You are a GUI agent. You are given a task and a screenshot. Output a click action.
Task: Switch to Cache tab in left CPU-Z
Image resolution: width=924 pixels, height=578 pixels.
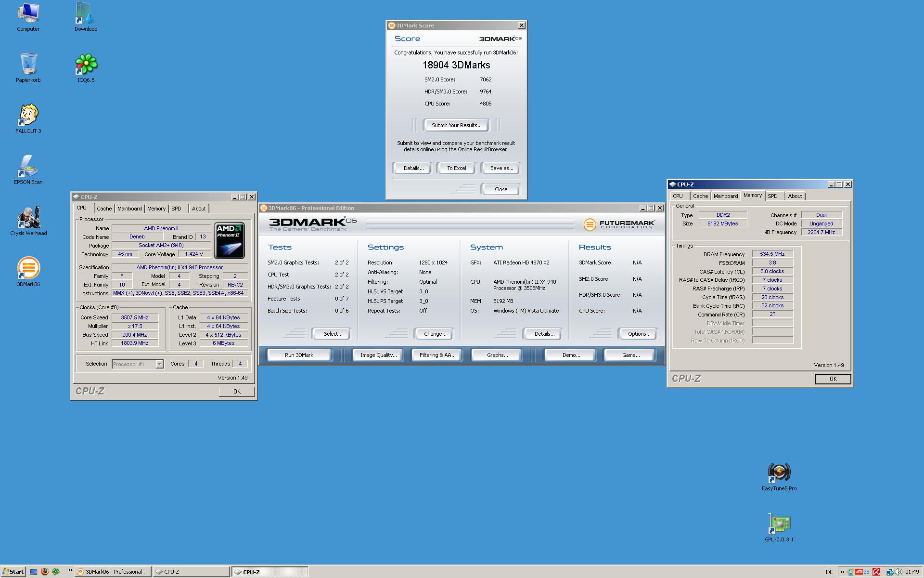(x=104, y=209)
